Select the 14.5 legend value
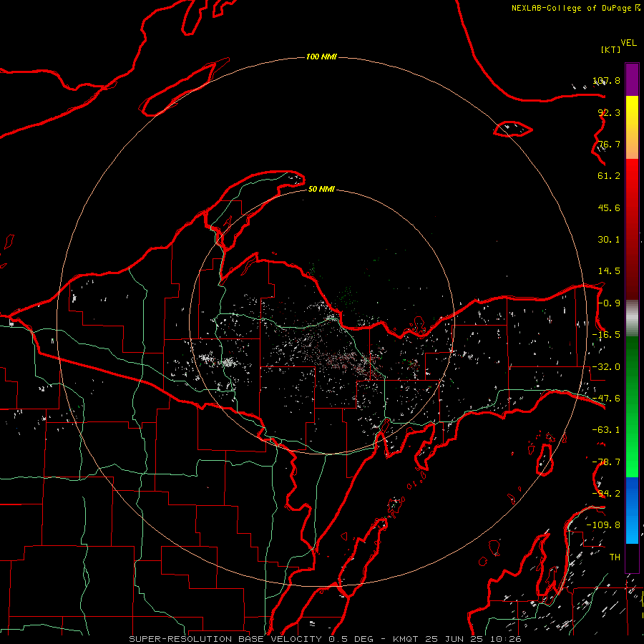This screenshot has width=644, height=644. [x=609, y=271]
